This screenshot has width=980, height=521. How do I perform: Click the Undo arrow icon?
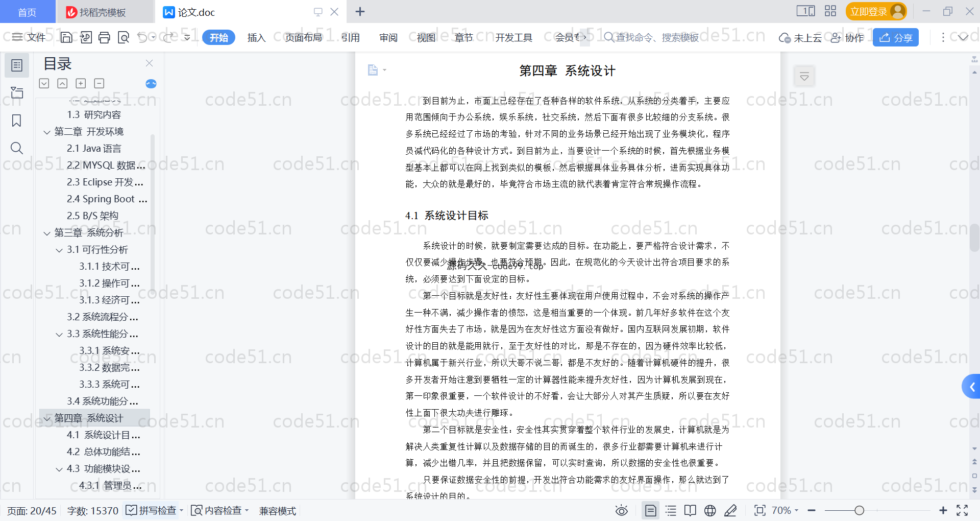142,37
